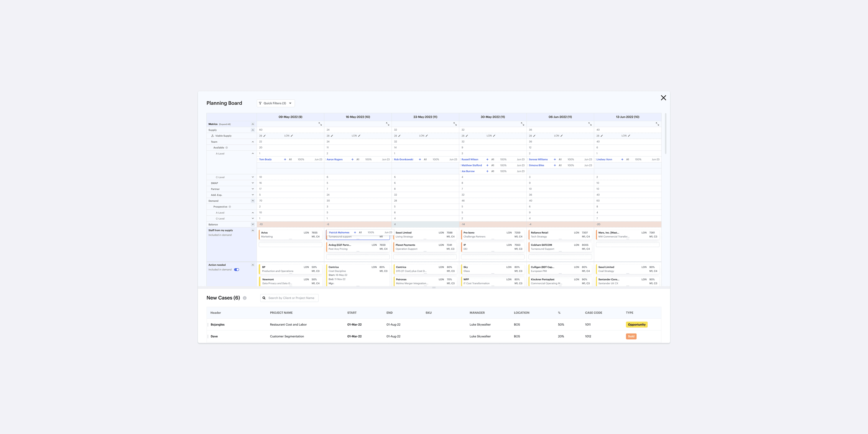Expand the SMAP row
The image size is (868, 434).
point(253,183)
